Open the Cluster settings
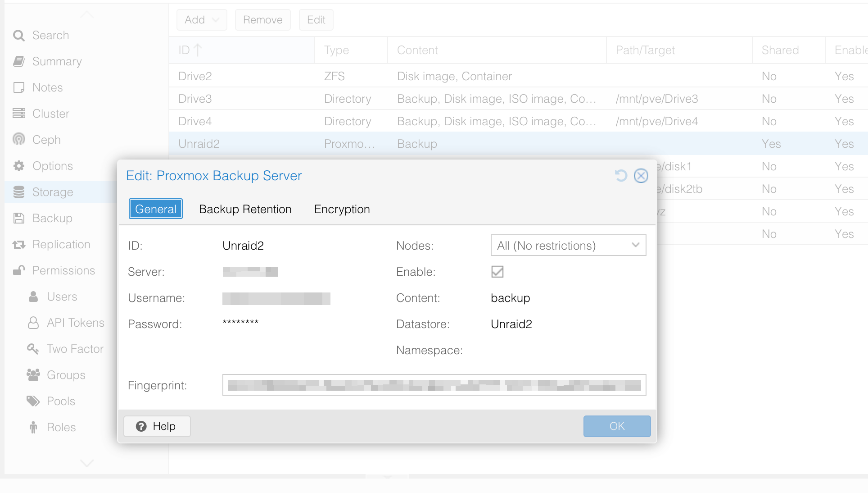The height and width of the screenshot is (493, 868). pyautogui.click(x=50, y=114)
